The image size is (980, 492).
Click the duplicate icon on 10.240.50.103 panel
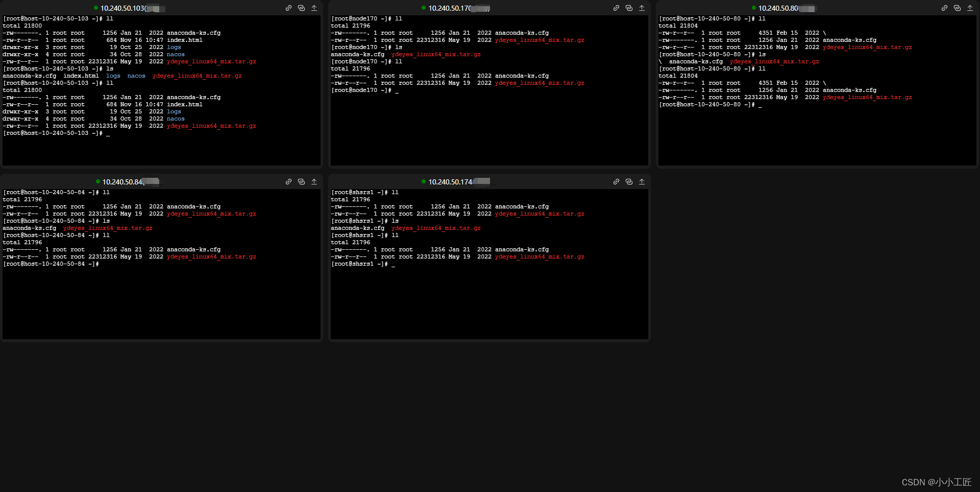[301, 8]
